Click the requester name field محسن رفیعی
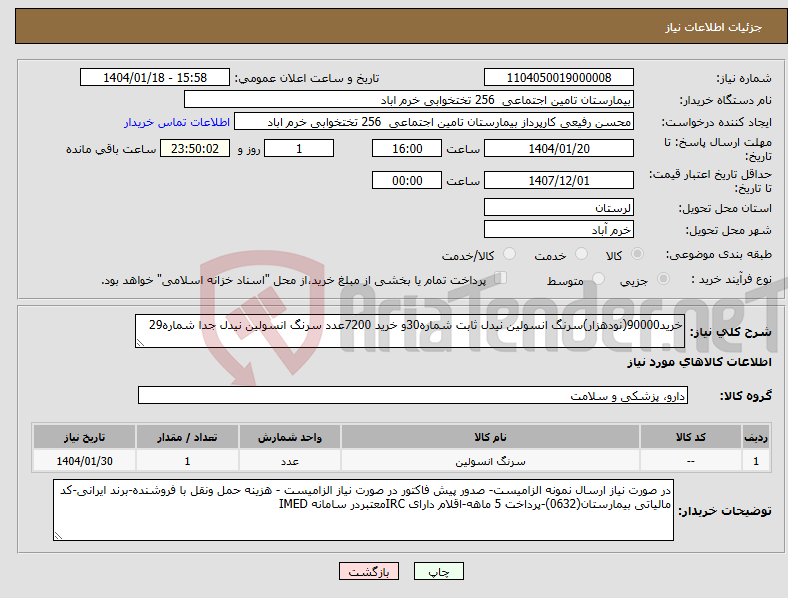 coord(434,122)
